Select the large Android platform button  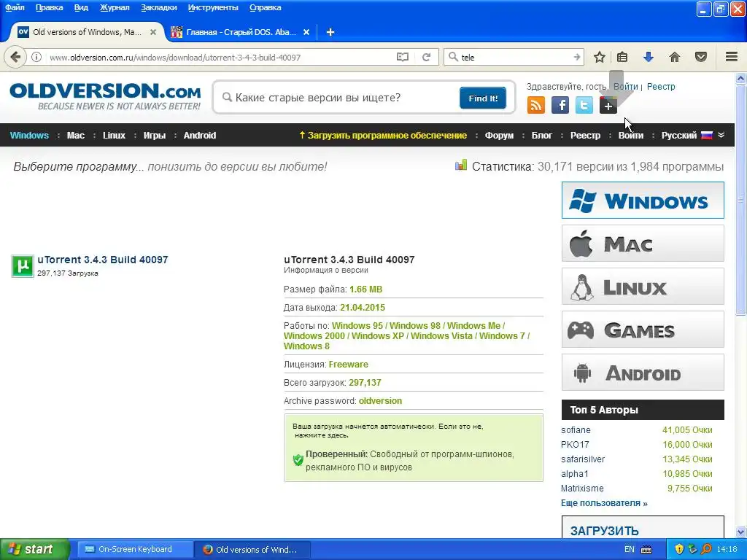(643, 373)
